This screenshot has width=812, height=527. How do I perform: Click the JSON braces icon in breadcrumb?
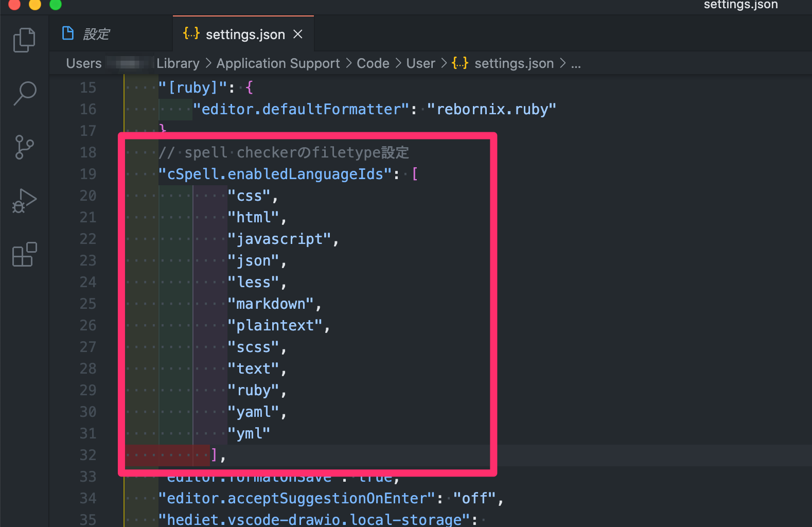coord(460,63)
